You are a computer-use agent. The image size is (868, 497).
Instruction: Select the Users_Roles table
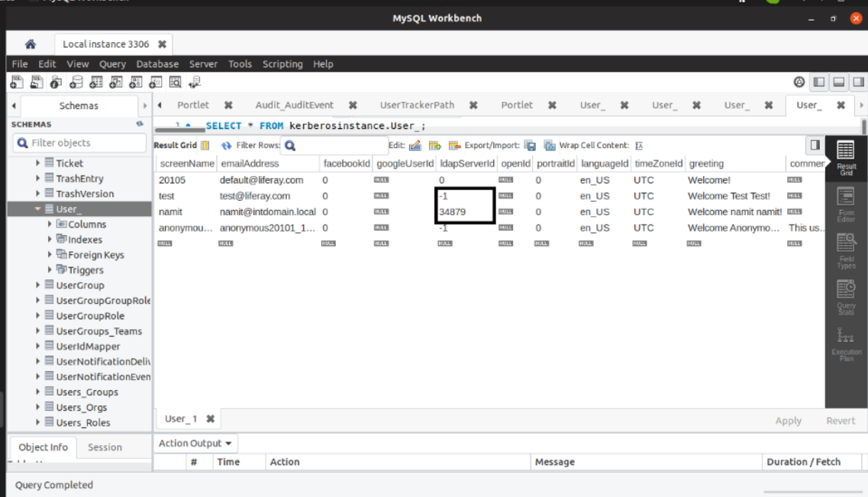pyautogui.click(x=83, y=422)
